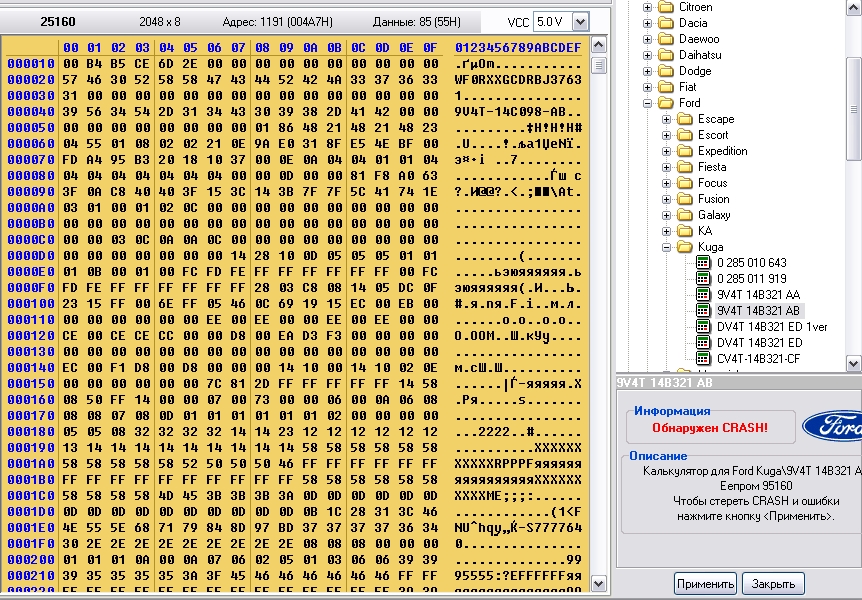Expand the Galaxy tree node
The width and height of the screenshot is (862, 600).
(667, 215)
